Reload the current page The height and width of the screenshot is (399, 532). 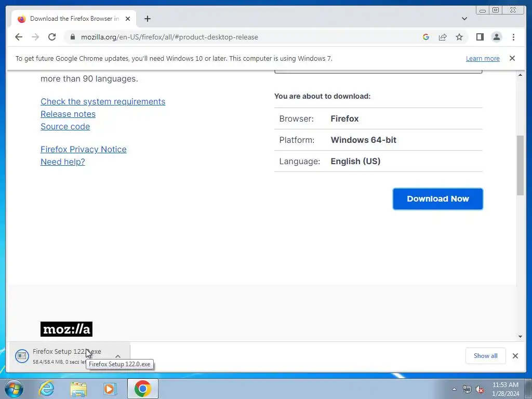click(x=52, y=37)
